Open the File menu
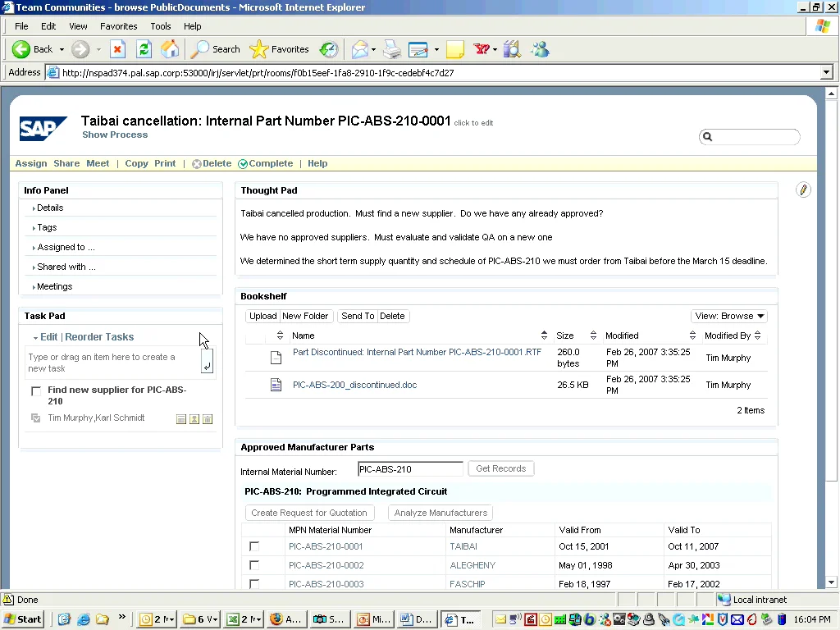This screenshot has width=840, height=630. [21, 26]
